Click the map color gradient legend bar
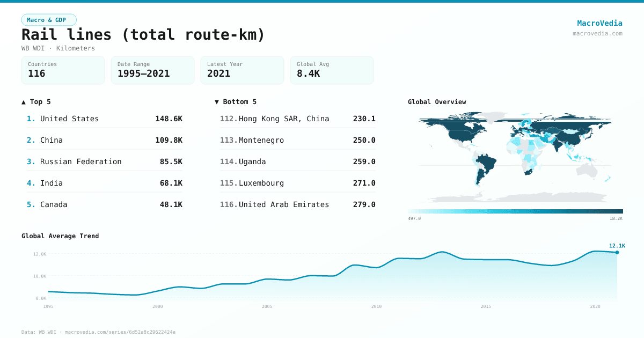The image size is (644, 338). (x=515, y=211)
